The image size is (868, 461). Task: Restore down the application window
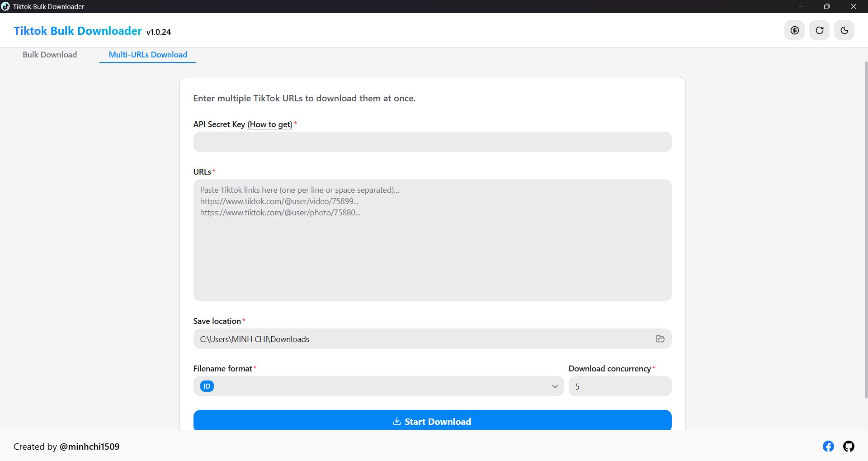pyautogui.click(x=826, y=6)
